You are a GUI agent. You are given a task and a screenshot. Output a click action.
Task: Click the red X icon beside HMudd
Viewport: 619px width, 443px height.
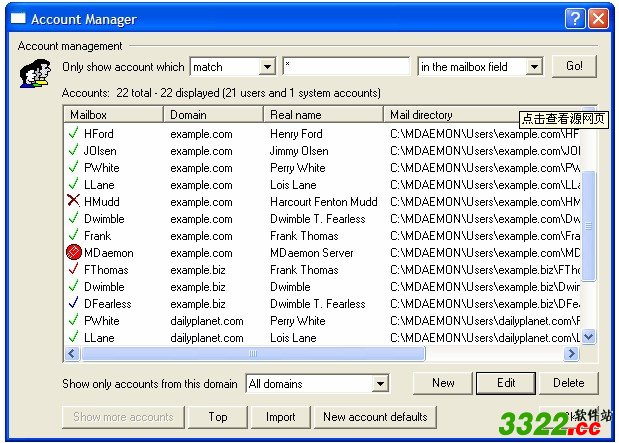73,201
